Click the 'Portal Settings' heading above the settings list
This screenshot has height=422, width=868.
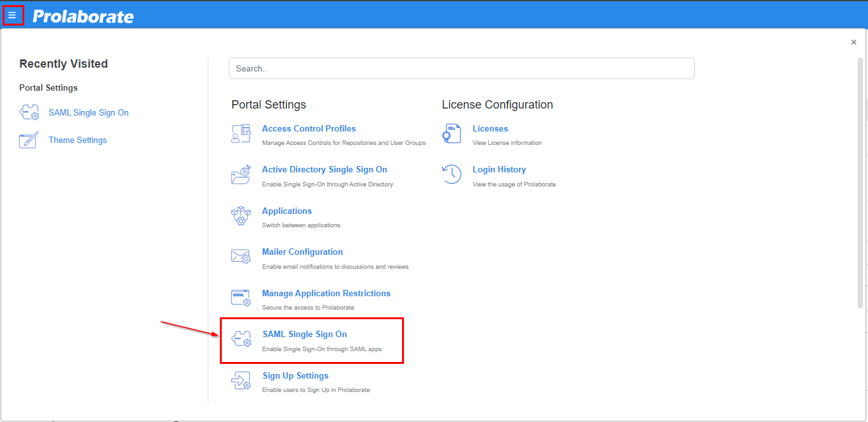268,105
